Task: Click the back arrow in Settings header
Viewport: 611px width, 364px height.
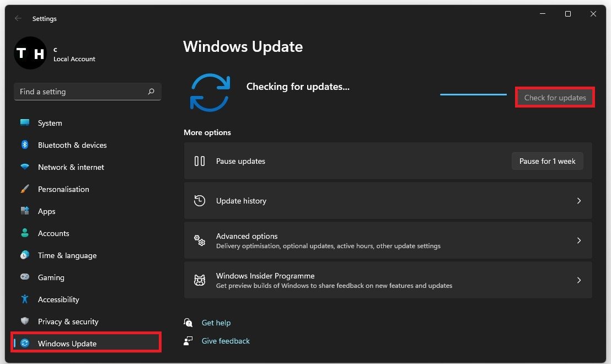Action: (x=18, y=18)
